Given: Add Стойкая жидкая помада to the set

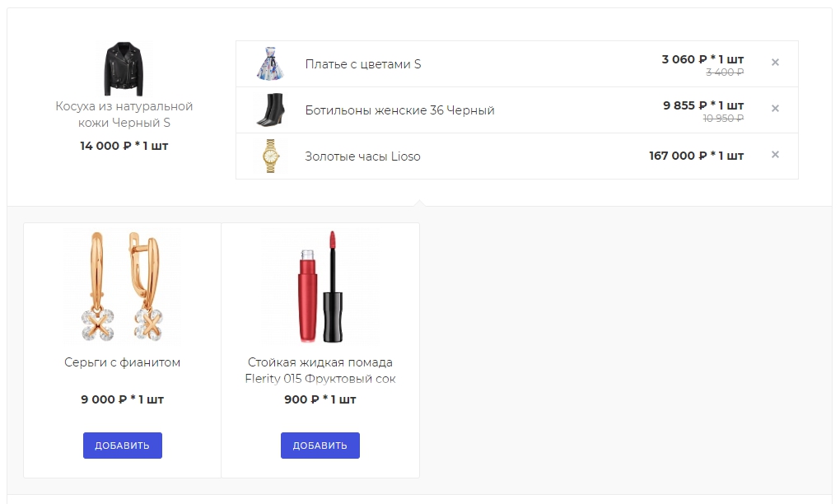Looking at the screenshot, I should point(320,445).
